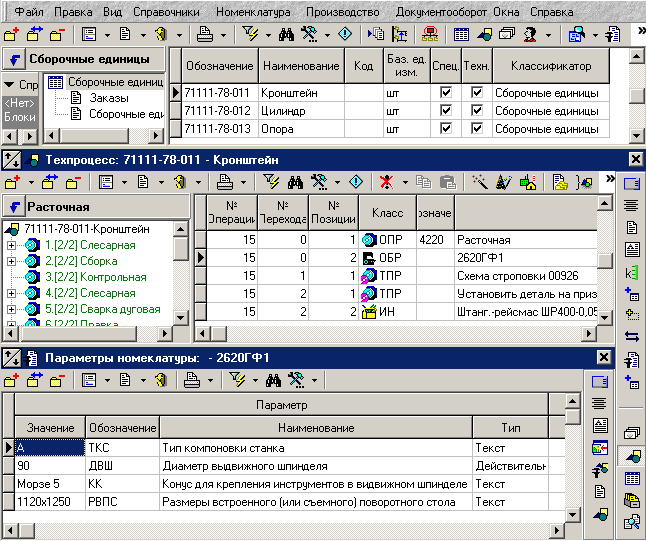Screen dimensions: 646x541
Task: Open the Производство menu
Action: (x=342, y=12)
